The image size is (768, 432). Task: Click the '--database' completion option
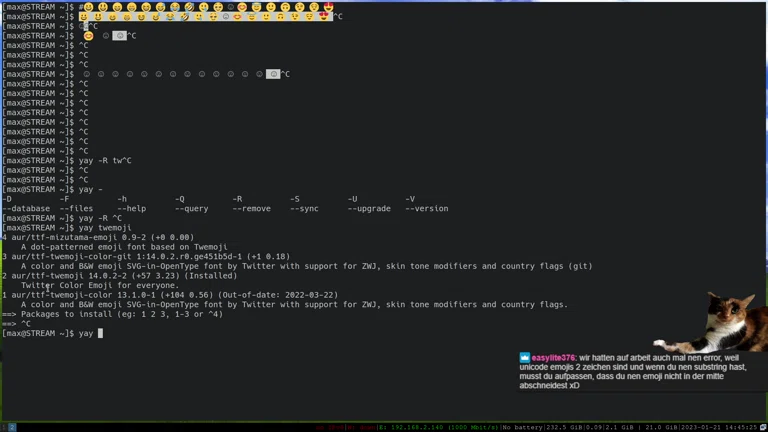(26, 209)
